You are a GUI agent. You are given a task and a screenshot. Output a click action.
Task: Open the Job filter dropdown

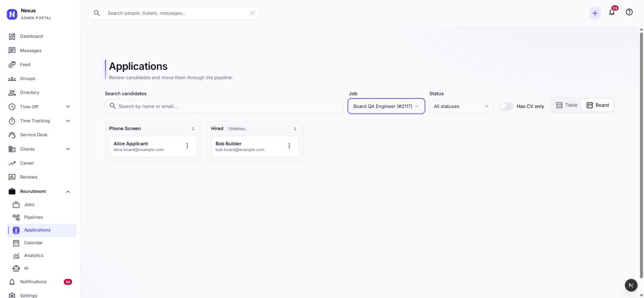[386, 106]
